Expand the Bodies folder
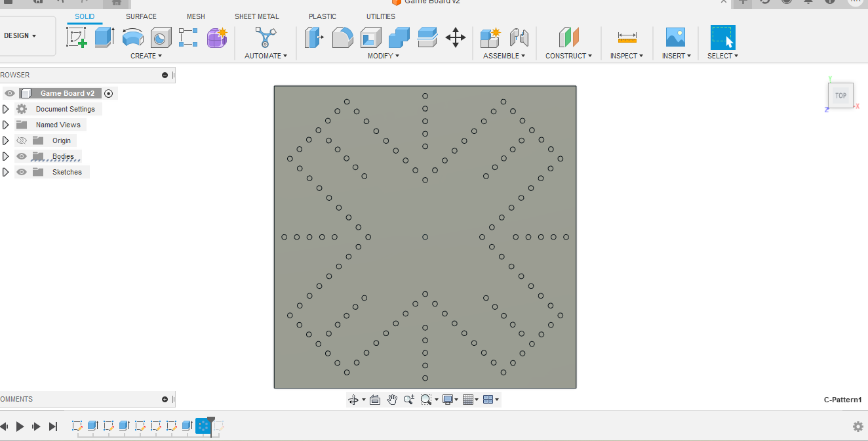This screenshot has height=441, width=868. (6, 156)
